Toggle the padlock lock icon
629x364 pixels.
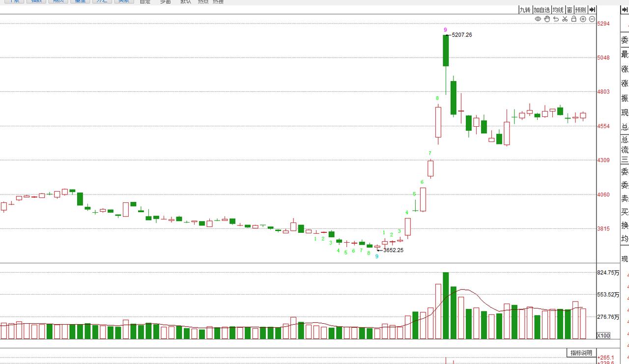click(573, 19)
